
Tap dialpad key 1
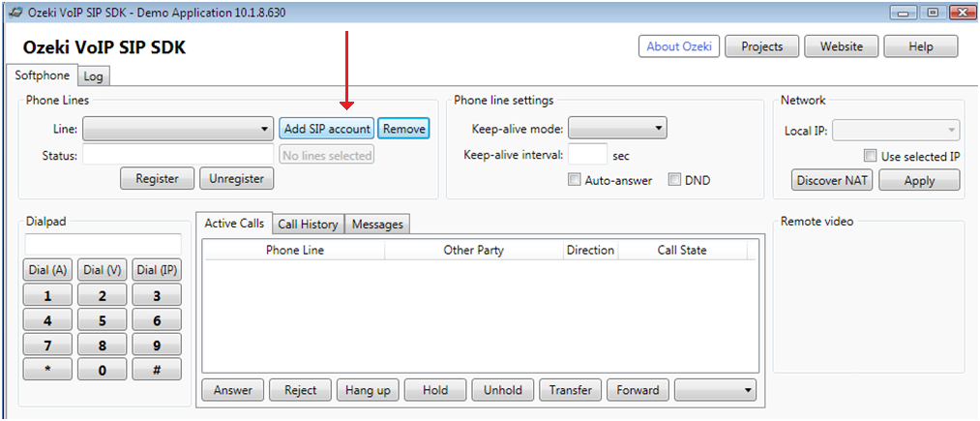[x=47, y=295]
